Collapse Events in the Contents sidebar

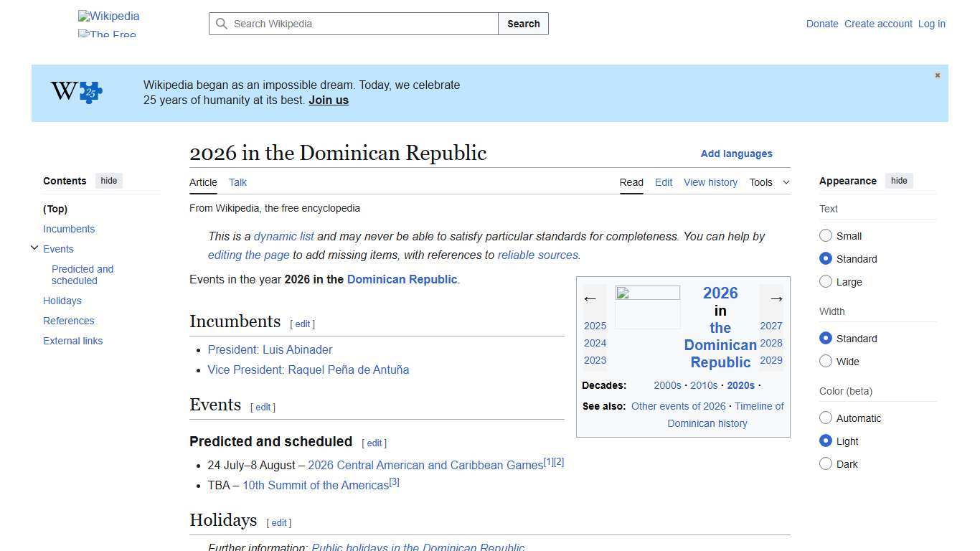(34, 248)
